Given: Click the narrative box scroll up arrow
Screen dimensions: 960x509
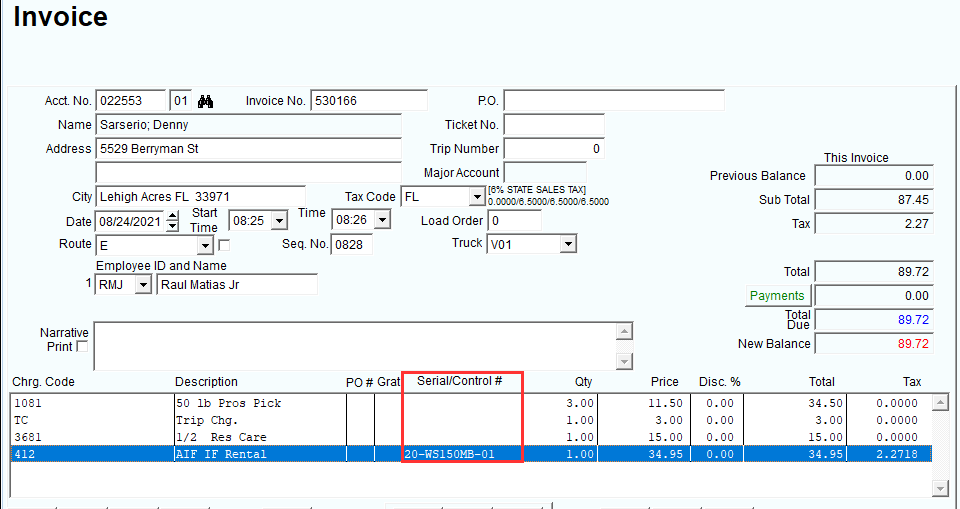Looking at the screenshot, I should (624, 331).
